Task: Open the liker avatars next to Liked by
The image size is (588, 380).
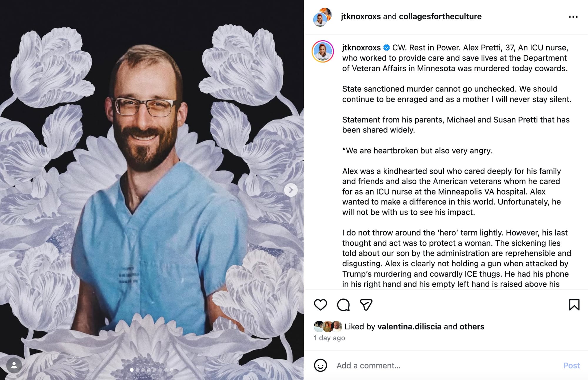Action: click(328, 326)
